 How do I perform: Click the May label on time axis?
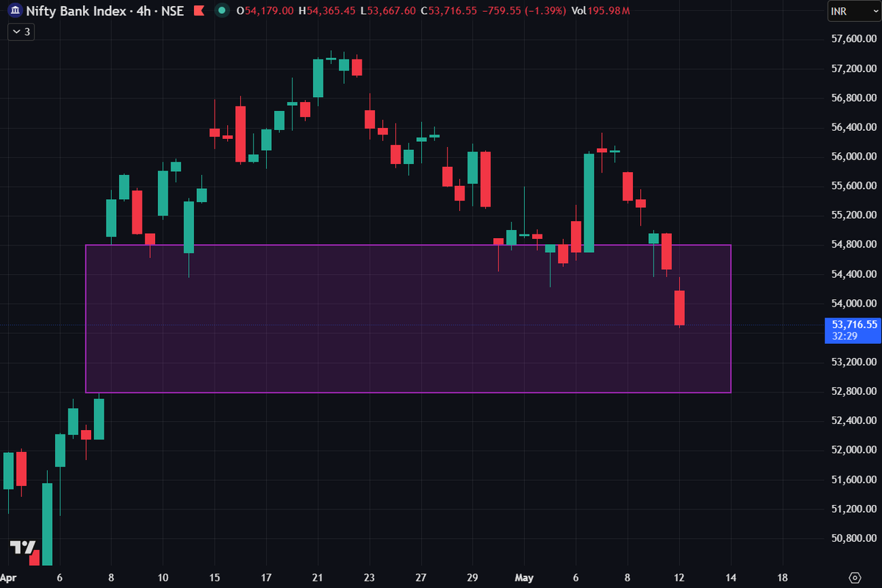click(x=524, y=577)
